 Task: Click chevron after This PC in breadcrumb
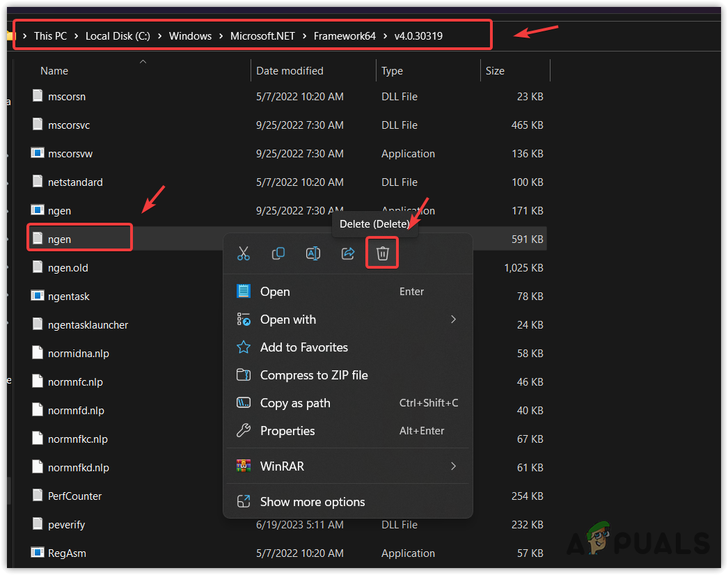(x=76, y=36)
